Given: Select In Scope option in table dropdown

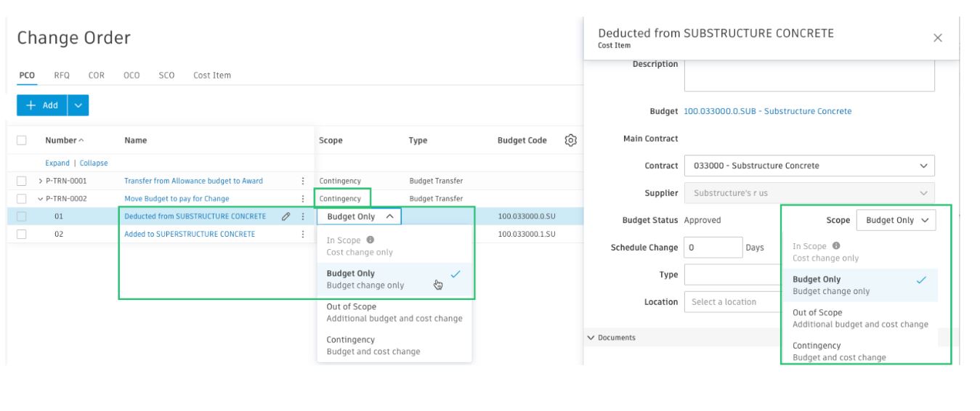Looking at the screenshot, I should pyautogui.click(x=394, y=246).
